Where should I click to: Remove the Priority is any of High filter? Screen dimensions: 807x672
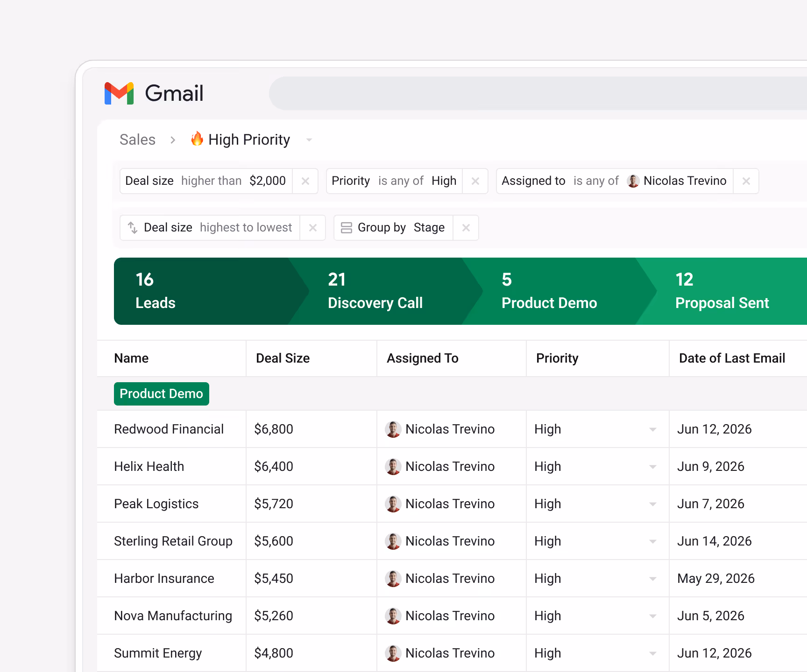[475, 181]
